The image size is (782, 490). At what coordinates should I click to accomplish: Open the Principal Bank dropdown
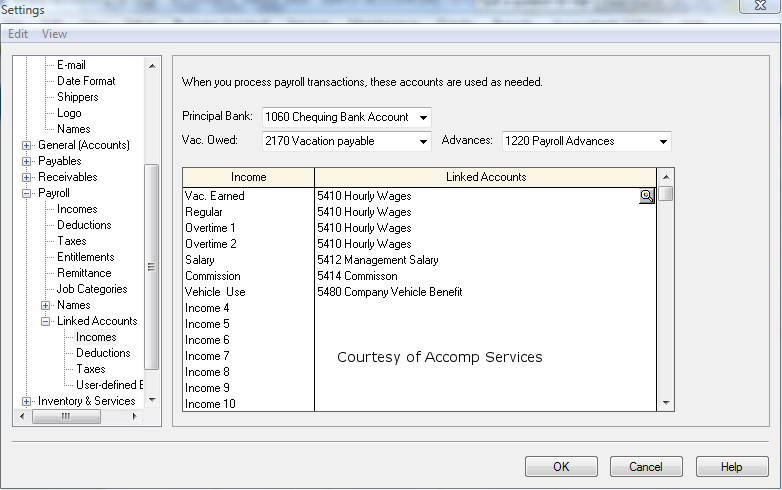(423, 118)
